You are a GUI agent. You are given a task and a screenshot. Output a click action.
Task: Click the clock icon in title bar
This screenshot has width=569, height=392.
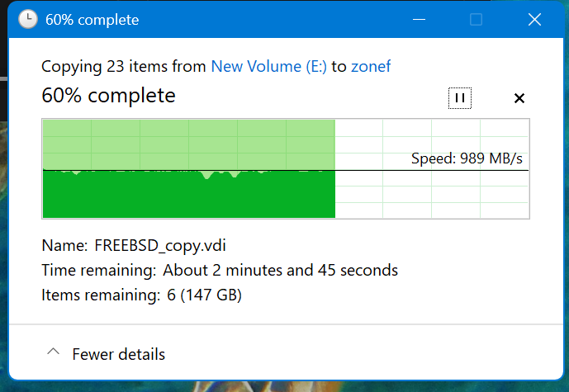tap(27, 19)
